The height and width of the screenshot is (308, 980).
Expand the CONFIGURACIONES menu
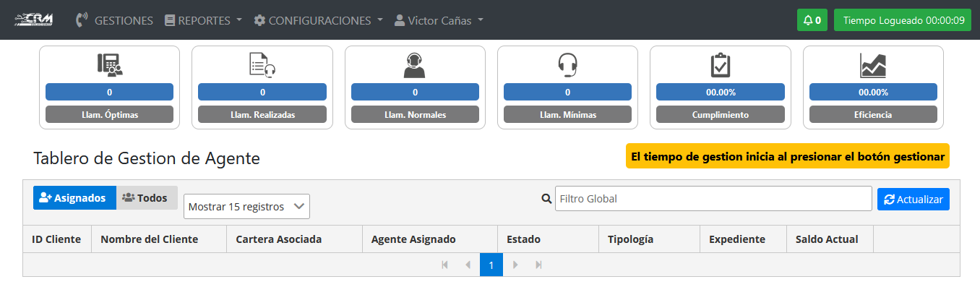(318, 20)
